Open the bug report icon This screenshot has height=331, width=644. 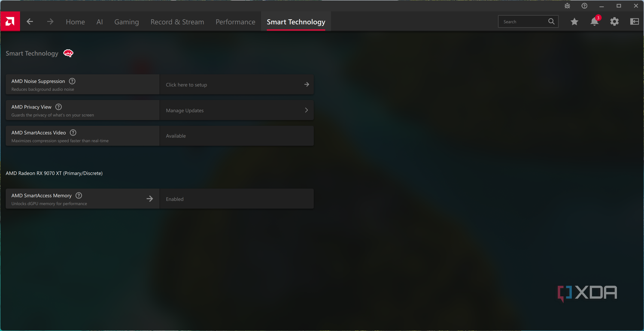coord(567,6)
